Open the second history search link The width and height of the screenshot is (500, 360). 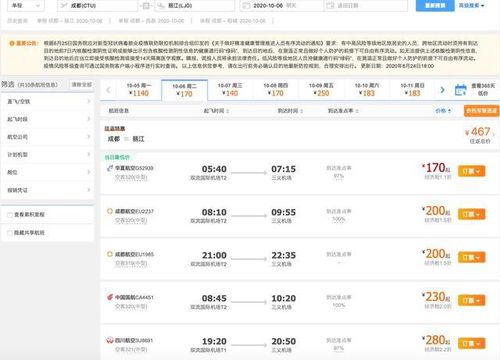click(151, 21)
